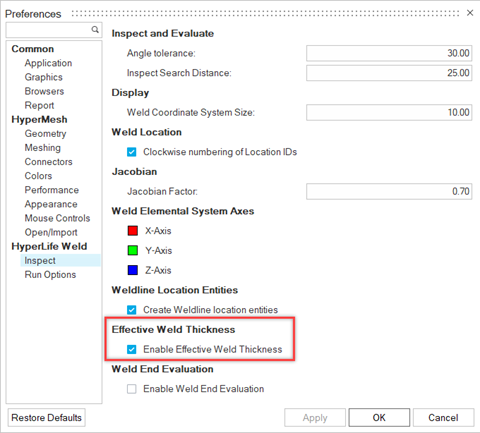Select Geometry under HyperMesh
Screen dimensions: 480x433
45,134
